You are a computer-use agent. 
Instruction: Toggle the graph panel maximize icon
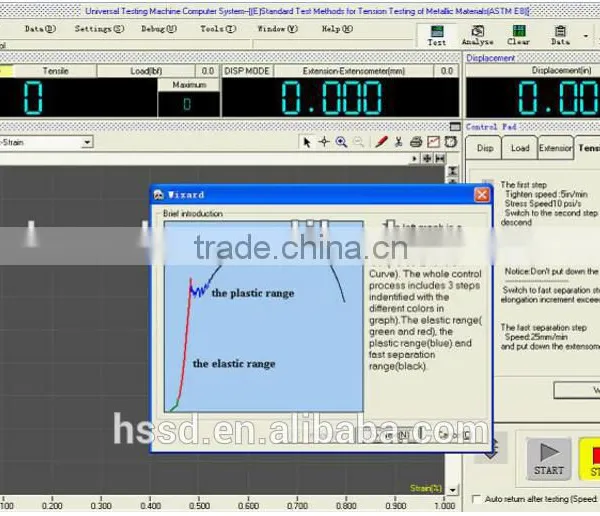tap(455, 127)
